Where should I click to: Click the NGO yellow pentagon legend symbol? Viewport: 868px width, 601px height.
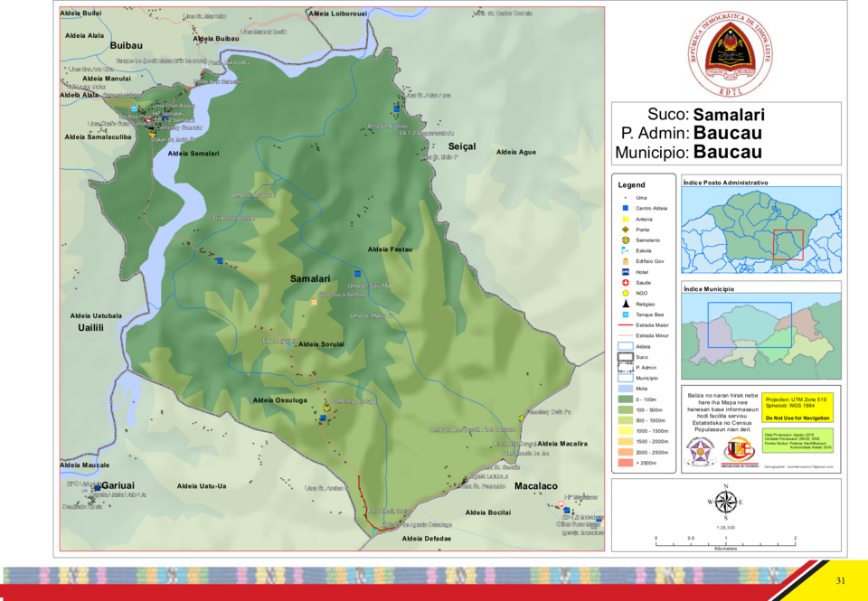coord(626,294)
